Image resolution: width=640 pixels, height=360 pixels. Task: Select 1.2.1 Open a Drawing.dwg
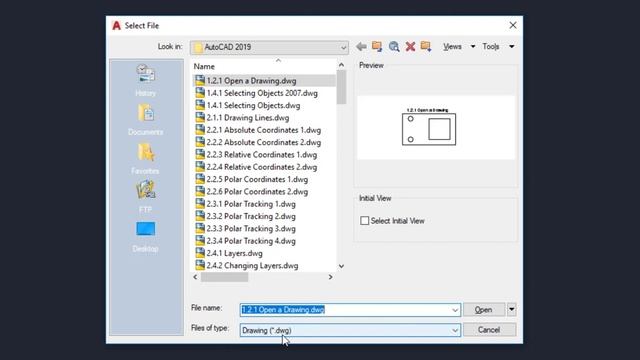click(251, 81)
